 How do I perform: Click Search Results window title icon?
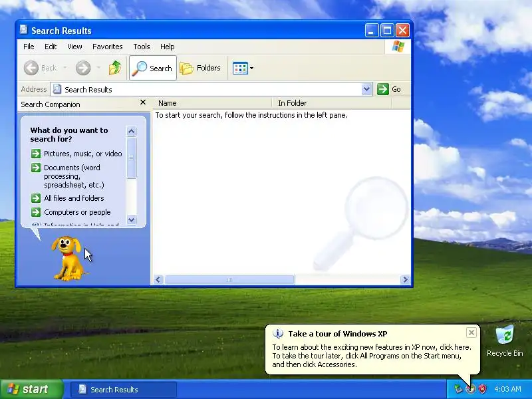pos(23,30)
